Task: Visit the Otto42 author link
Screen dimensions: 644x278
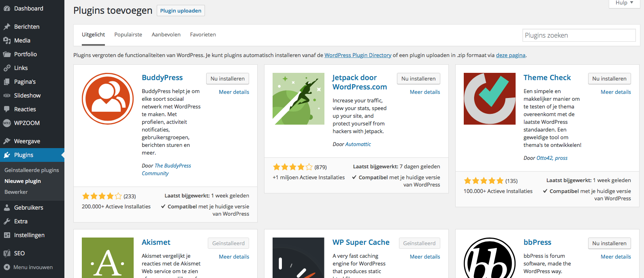Action: tap(544, 158)
